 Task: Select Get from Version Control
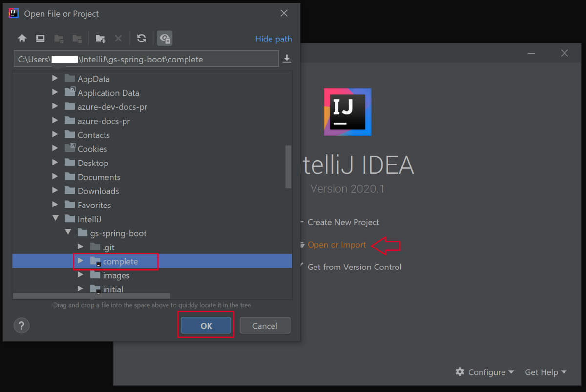(x=354, y=267)
